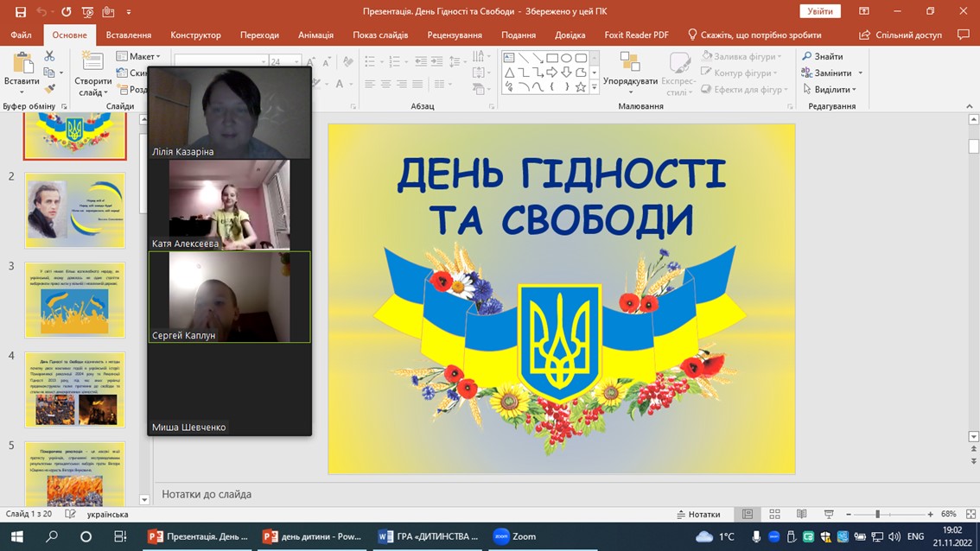Click the ENG input language indicator
Image resolution: width=980 pixels, height=551 pixels.
[x=916, y=536]
